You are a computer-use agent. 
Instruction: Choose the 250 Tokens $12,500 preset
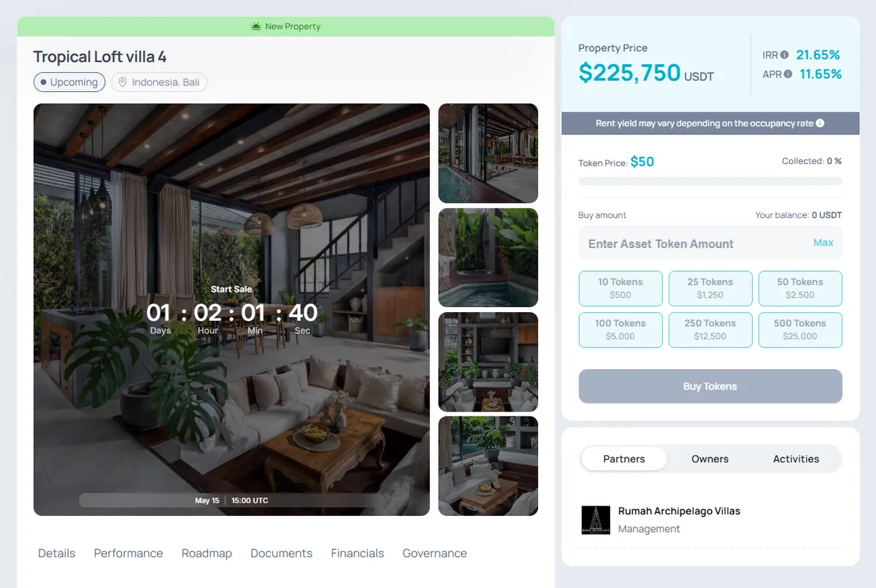pyautogui.click(x=710, y=330)
